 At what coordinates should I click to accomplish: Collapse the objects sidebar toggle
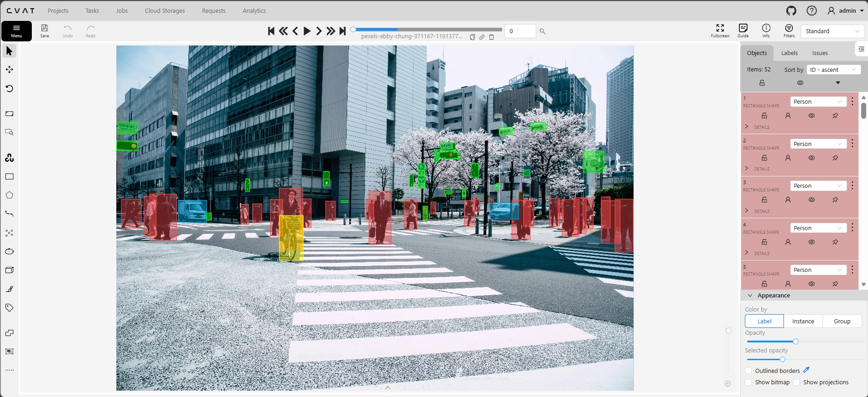[861, 49]
